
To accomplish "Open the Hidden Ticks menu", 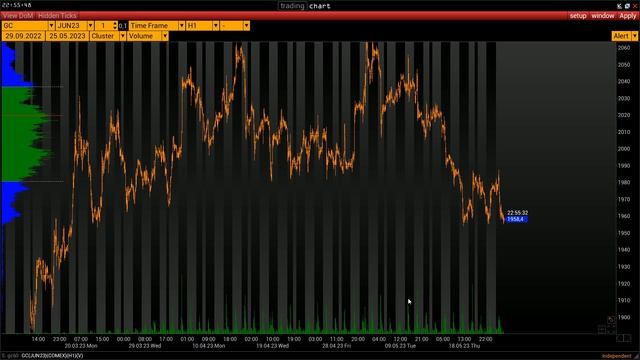I will coord(57,16).
